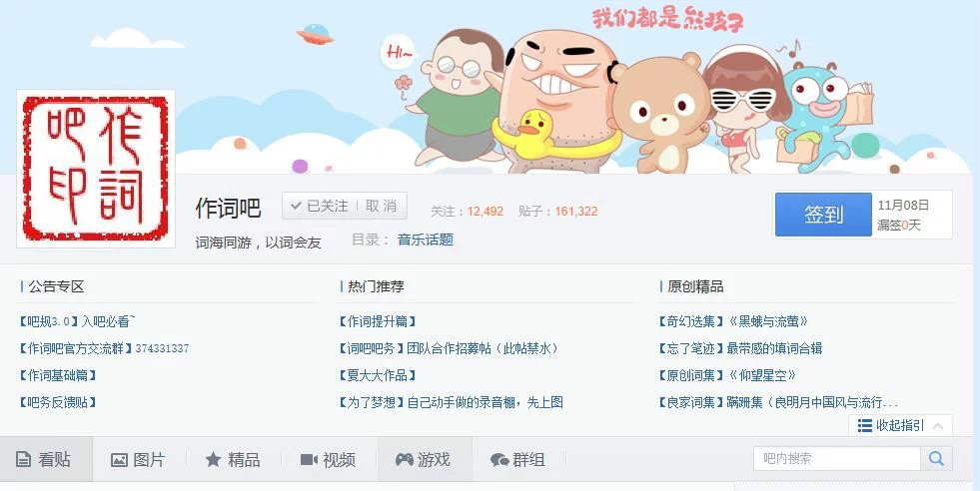Switch to the 精品 tab

(233, 460)
